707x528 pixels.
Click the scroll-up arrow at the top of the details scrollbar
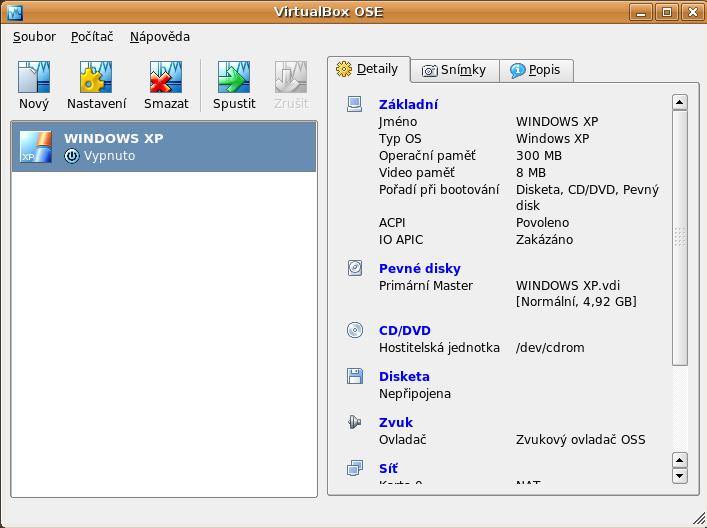point(679,102)
